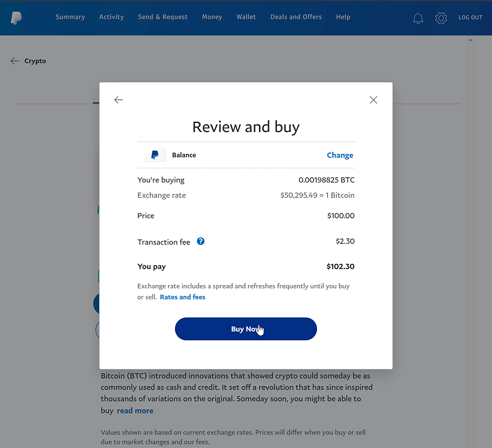Open the Help menu item
Screen dimensions: 492x448
[x=343, y=17]
